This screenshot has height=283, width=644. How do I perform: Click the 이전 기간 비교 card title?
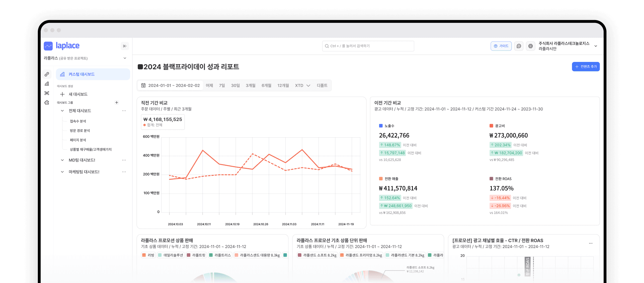pyautogui.click(x=388, y=103)
